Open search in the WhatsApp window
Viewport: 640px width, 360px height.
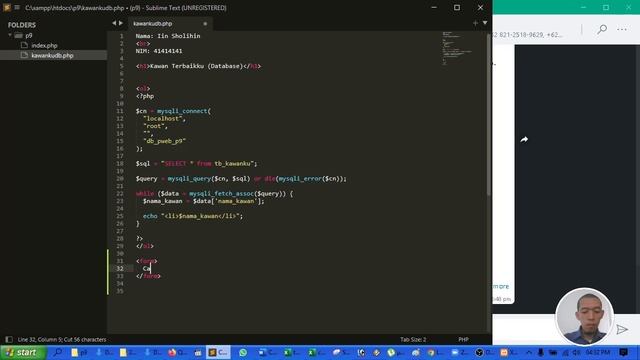[602, 29]
